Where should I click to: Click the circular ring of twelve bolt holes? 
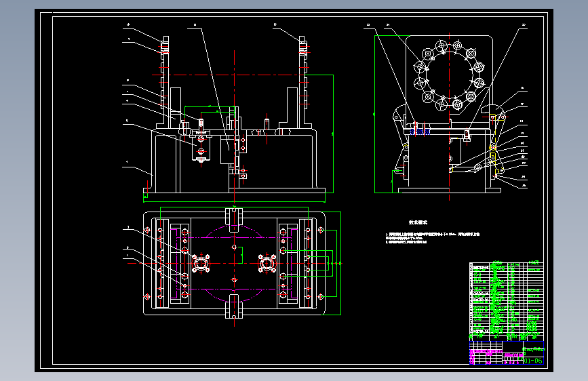coord(449,76)
